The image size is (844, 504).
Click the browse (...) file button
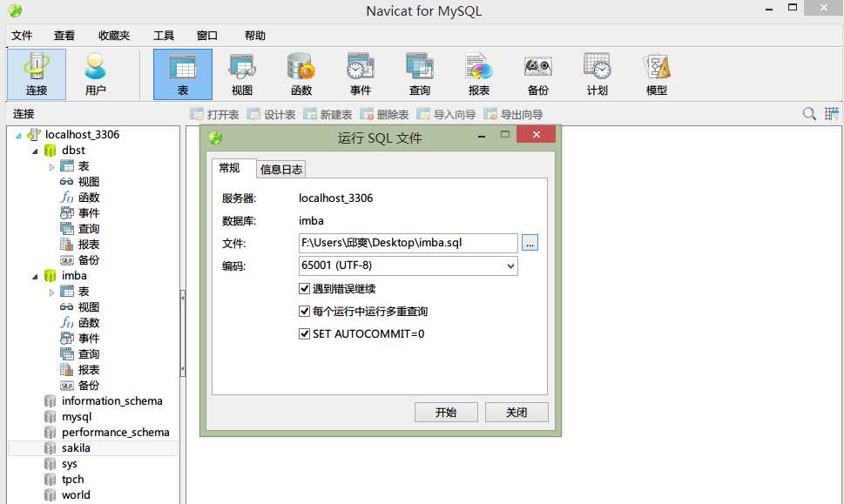point(530,243)
